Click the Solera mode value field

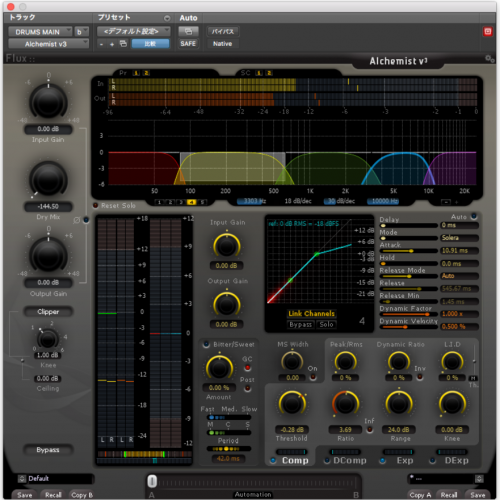[x=459, y=238]
